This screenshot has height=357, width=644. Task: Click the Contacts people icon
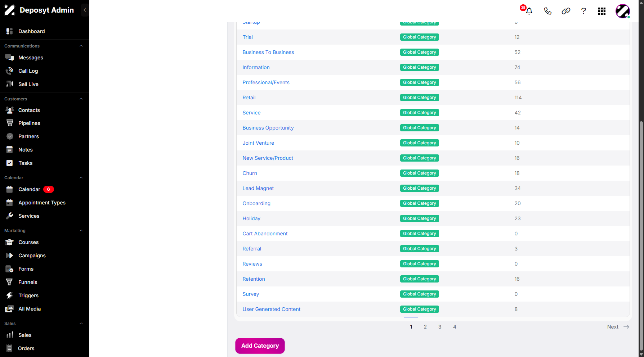pyautogui.click(x=10, y=110)
